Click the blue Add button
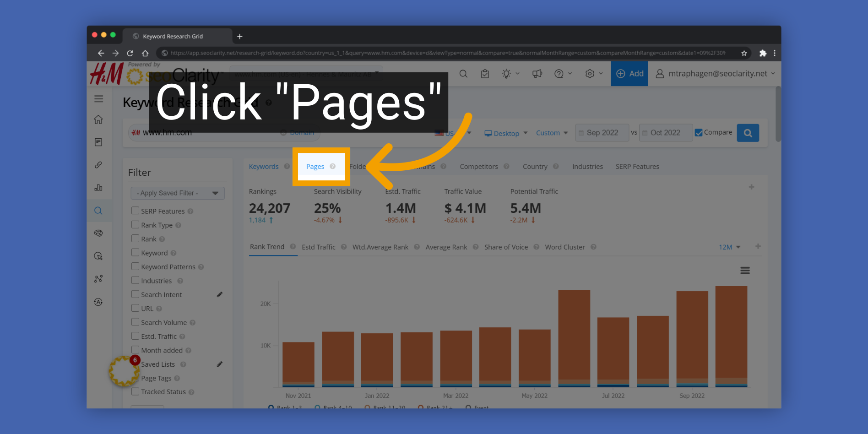The height and width of the screenshot is (434, 868). point(629,74)
